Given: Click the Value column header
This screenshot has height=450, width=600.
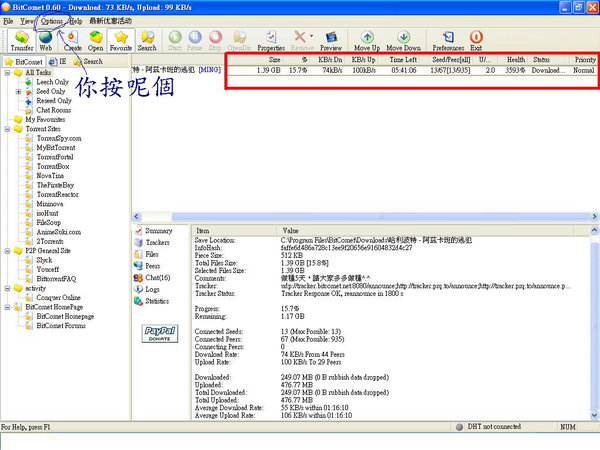Looking at the screenshot, I should [427, 231].
